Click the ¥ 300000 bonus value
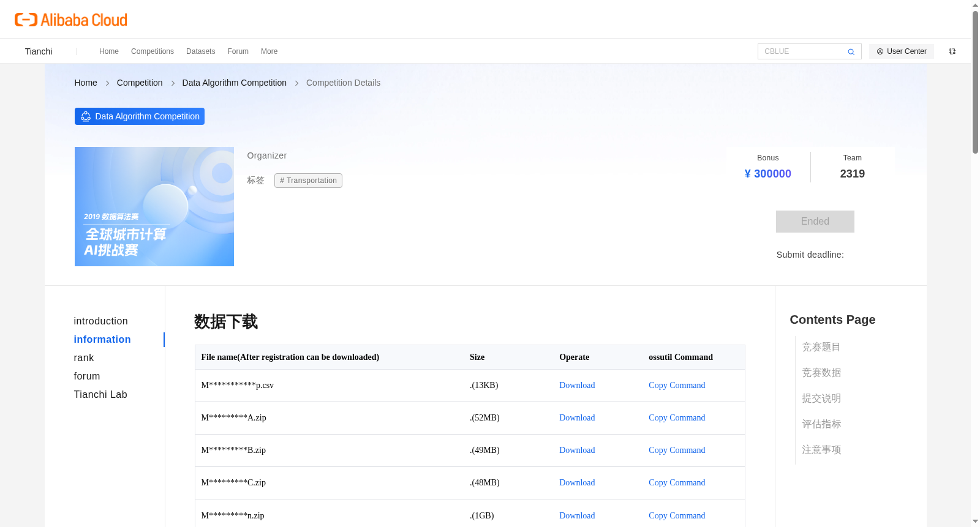 (767, 174)
